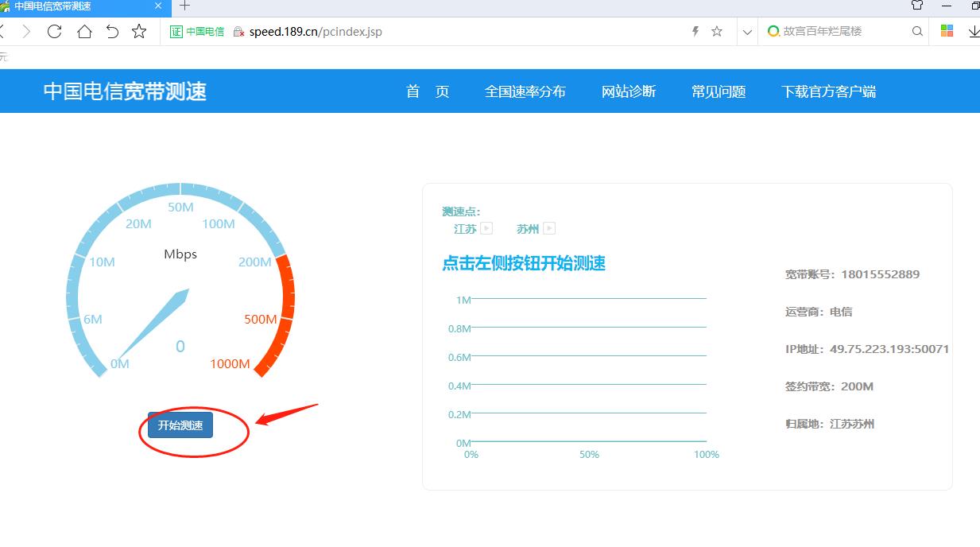Click the 点击左侧按钮开始测速 heading
Screen dimensions: 980x547
coord(524,263)
